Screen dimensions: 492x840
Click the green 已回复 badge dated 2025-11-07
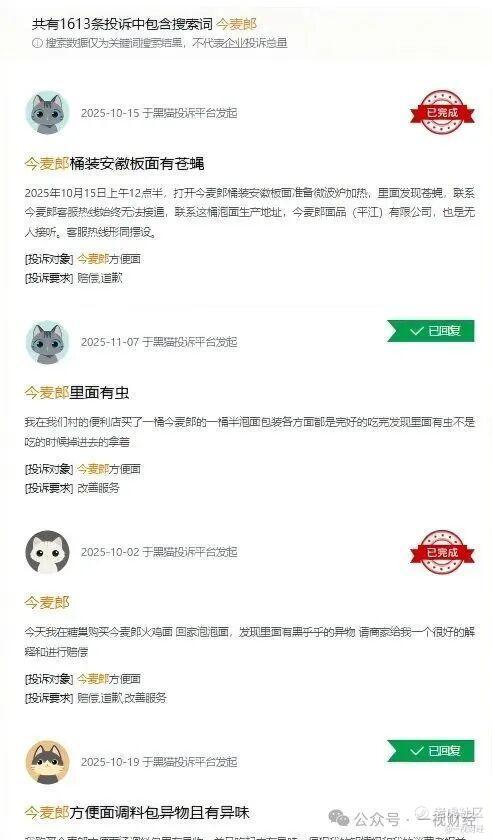(431, 331)
